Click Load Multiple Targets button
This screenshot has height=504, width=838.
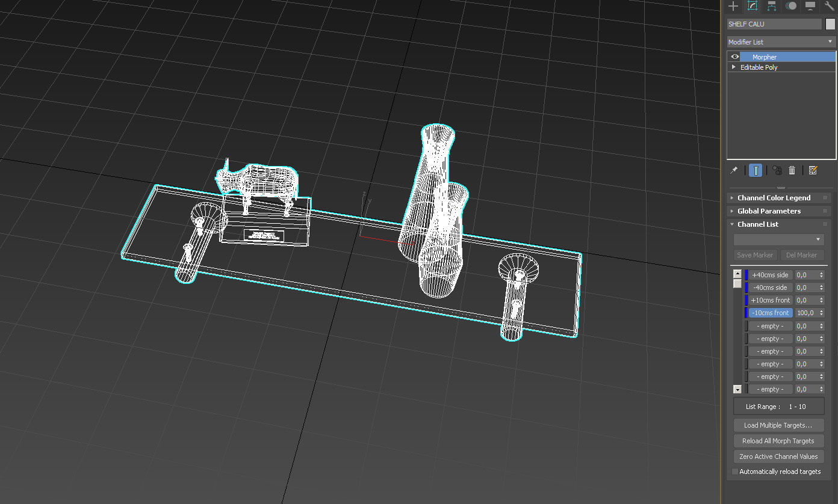point(778,425)
